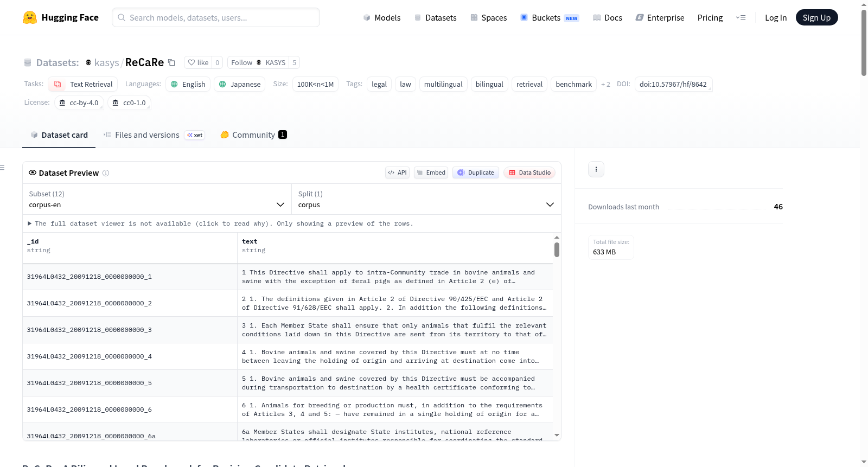Open Data Studio
868x467 pixels.
(529, 172)
